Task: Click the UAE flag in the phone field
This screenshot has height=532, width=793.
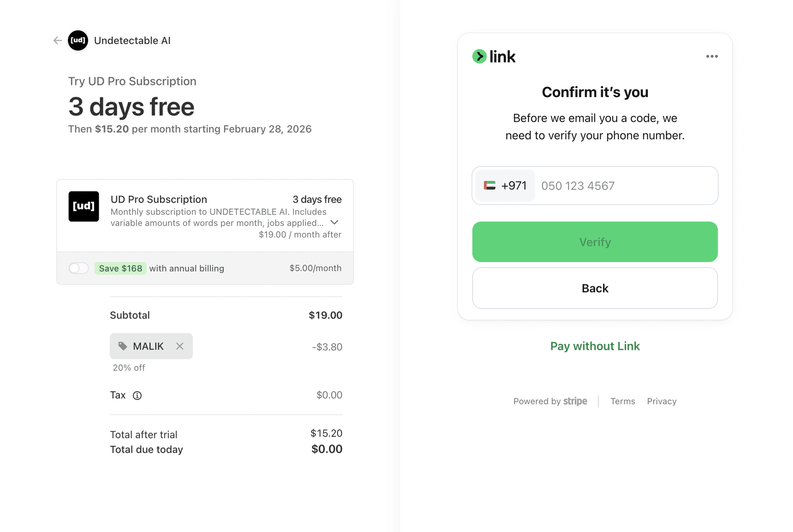Action: click(490, 186)
